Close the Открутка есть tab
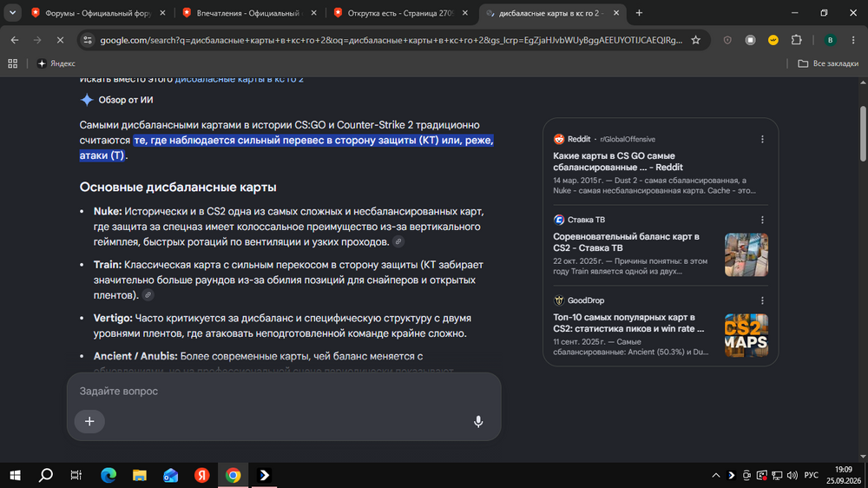The height and width of the screenshot is (488, 868). tap(465, 13)
